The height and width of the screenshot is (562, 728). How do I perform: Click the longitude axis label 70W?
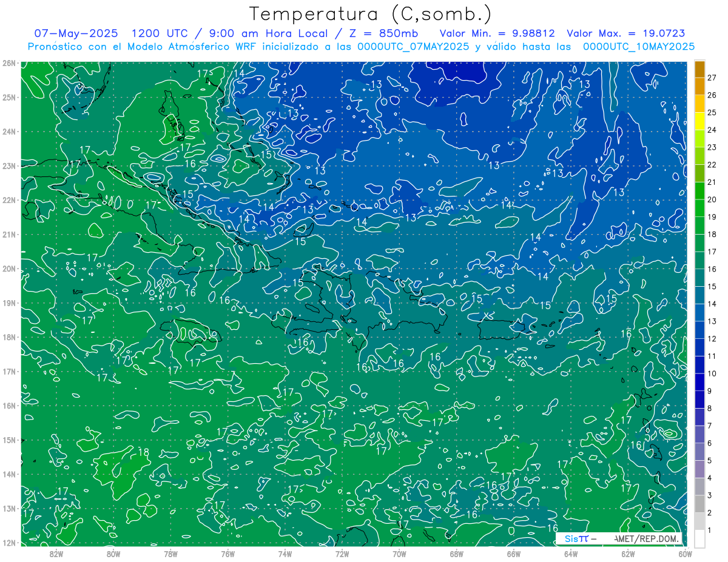(399, 554)
